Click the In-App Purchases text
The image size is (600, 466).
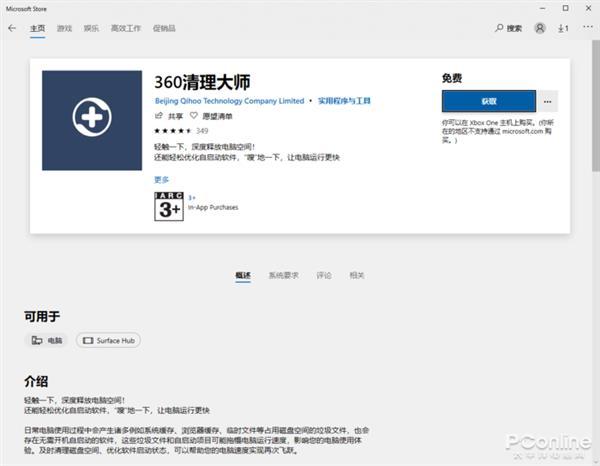point(213,207)
